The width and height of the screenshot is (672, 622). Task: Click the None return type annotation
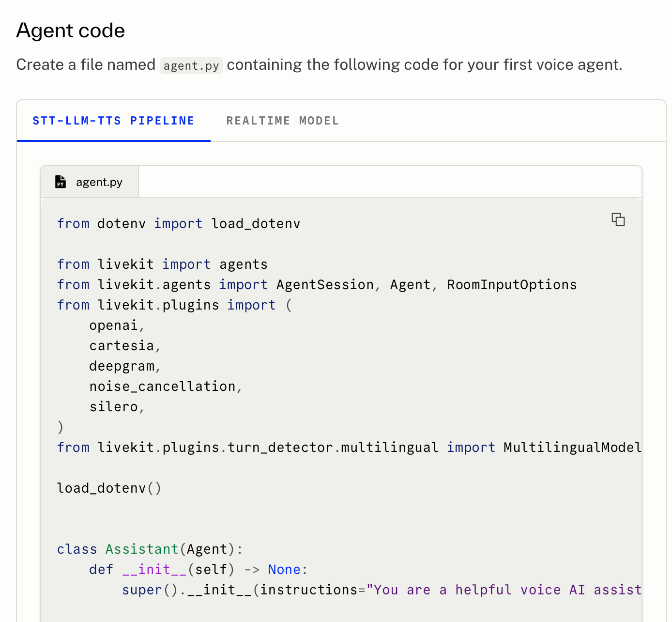coord(284,569)
